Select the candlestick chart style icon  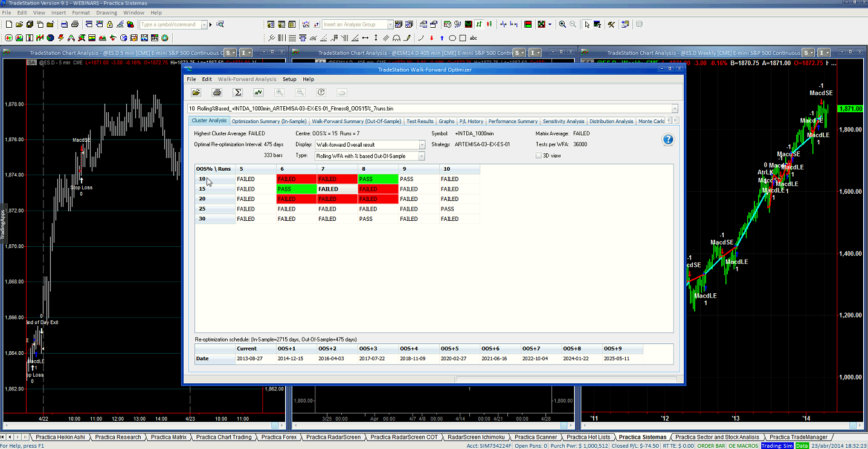pyautogui.click(x=489, y=24)
